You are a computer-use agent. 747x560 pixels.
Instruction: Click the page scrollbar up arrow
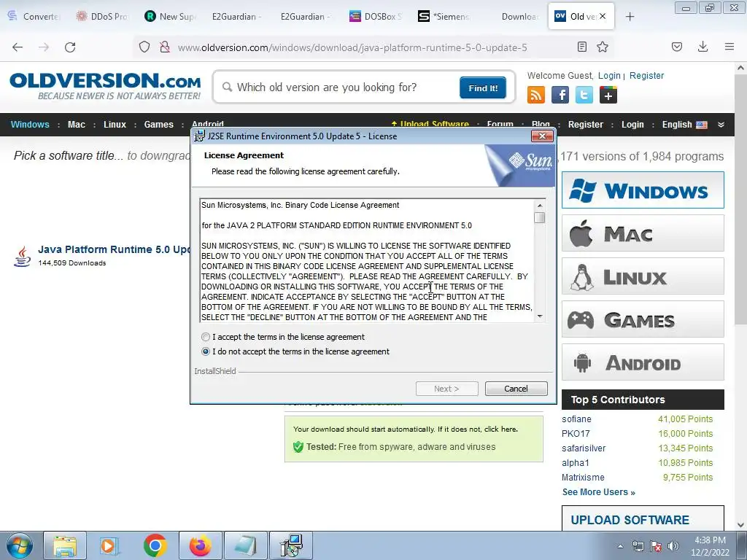click(x=740, y=68)
